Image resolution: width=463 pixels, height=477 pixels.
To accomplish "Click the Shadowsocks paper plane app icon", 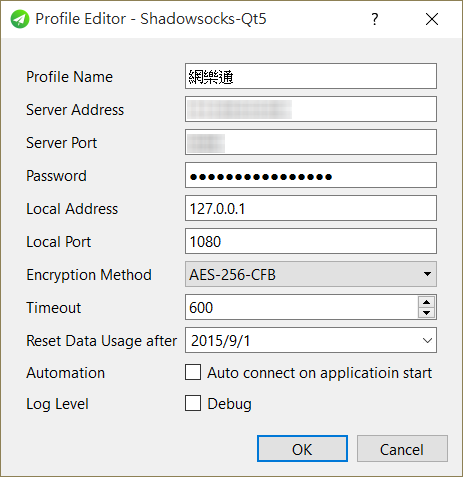I will 20,19.
